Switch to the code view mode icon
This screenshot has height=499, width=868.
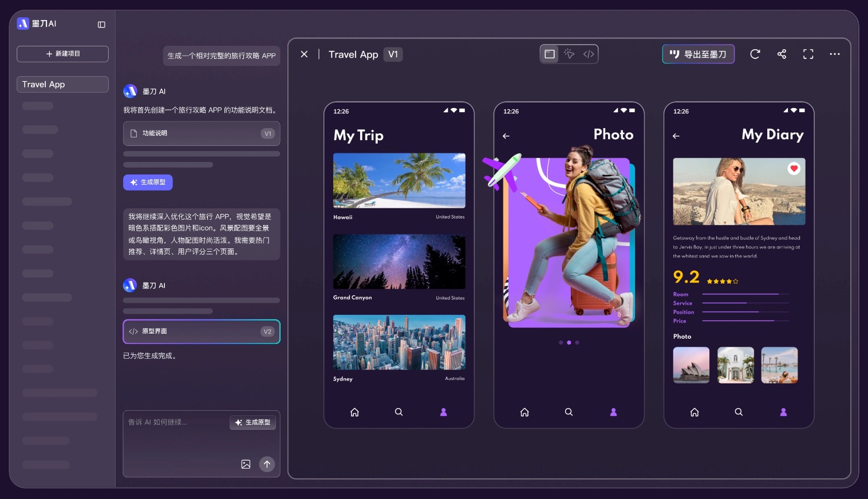pyautogui.click(x=589, y=54)
